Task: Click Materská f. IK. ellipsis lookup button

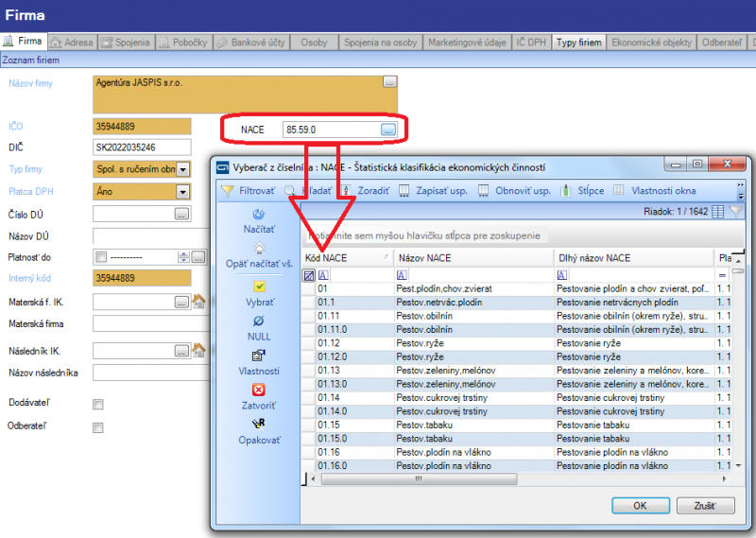Action: coord(181,302)
